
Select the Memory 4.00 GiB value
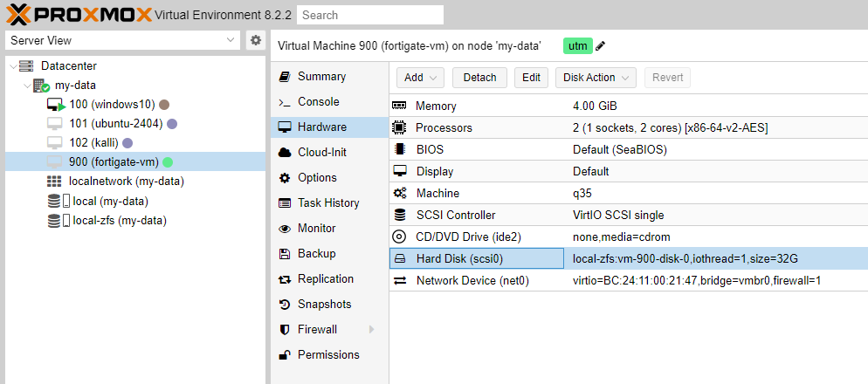click(x=595, y=106)
